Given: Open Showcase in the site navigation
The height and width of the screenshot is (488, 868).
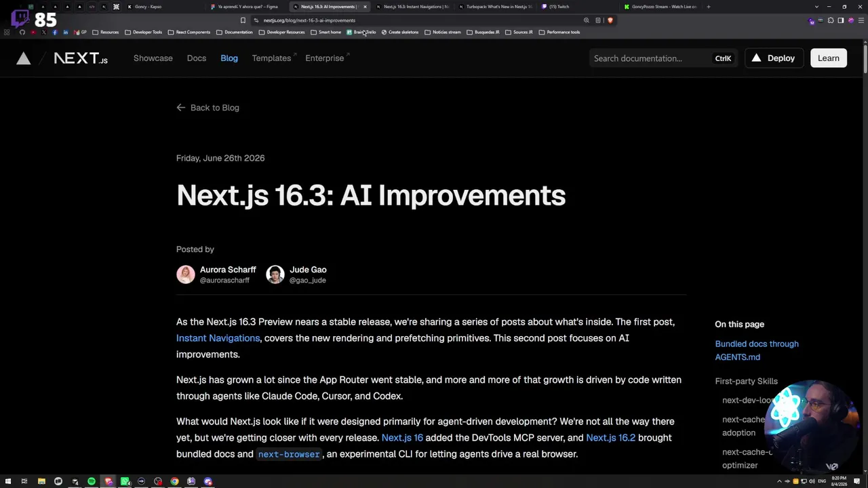Looking at the screenshot, I should coord(153,58).
